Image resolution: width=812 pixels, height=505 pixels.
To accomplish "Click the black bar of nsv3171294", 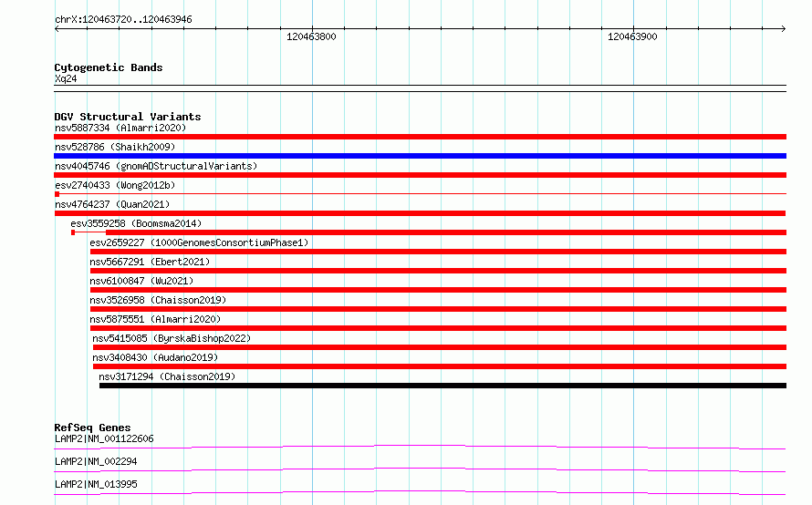I will coord(442,386).
